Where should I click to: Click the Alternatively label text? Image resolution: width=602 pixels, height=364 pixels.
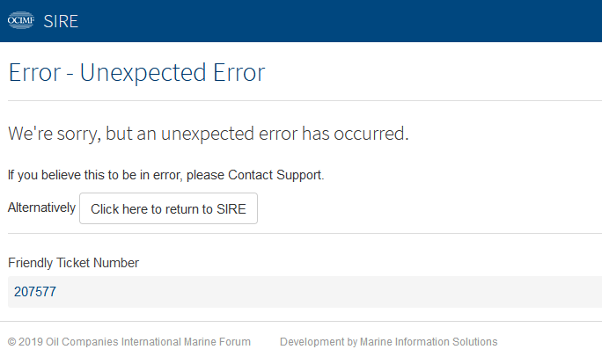click(41, 207)
